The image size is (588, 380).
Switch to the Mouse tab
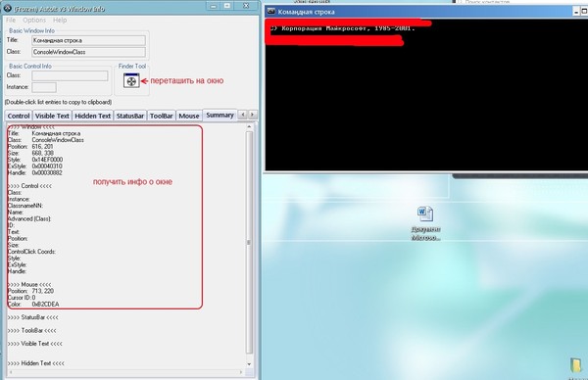(188, 116)
